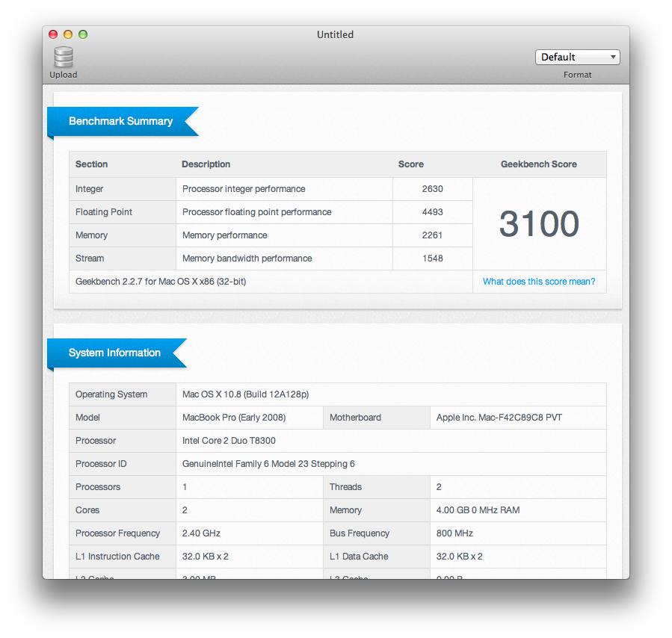Select the Floating Point section cell
672x638 pixels.
coord(123,212)
